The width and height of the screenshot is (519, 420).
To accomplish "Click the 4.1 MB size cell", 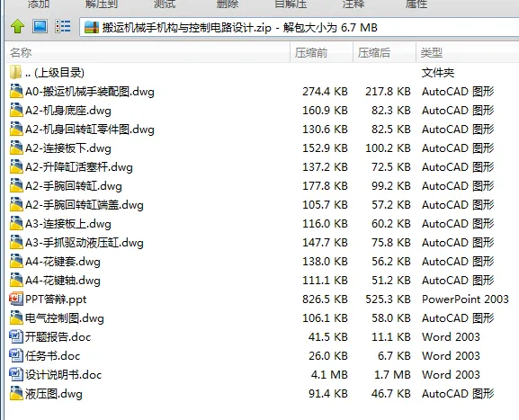I will click(x=329, y=374).
